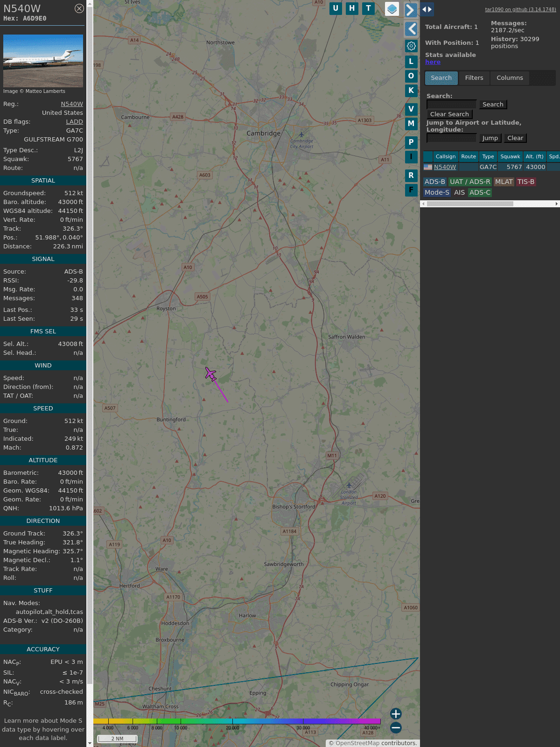560x747 pixels.
Task: Toggle the M map option button
Action: [411, 124]
